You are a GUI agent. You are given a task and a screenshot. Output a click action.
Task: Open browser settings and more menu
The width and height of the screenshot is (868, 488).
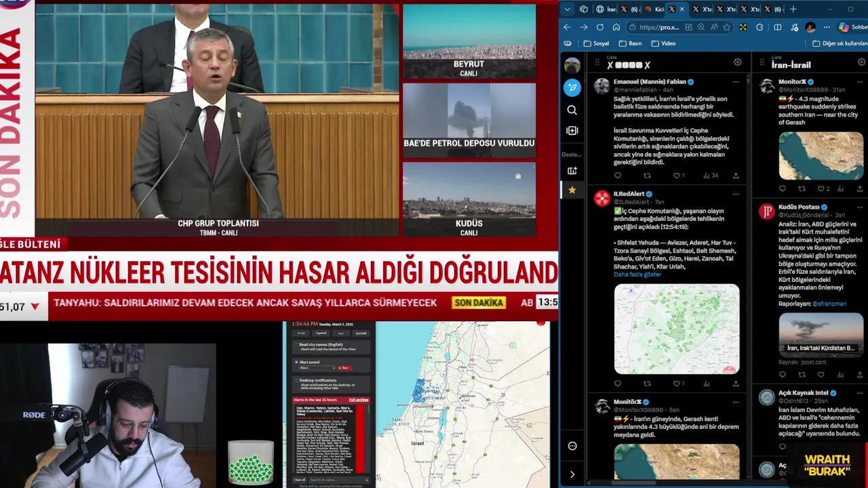pos(827,27)
